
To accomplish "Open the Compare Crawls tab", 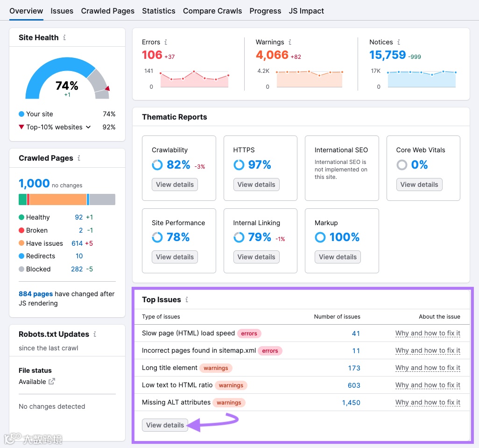I will [x=212, y=11].
